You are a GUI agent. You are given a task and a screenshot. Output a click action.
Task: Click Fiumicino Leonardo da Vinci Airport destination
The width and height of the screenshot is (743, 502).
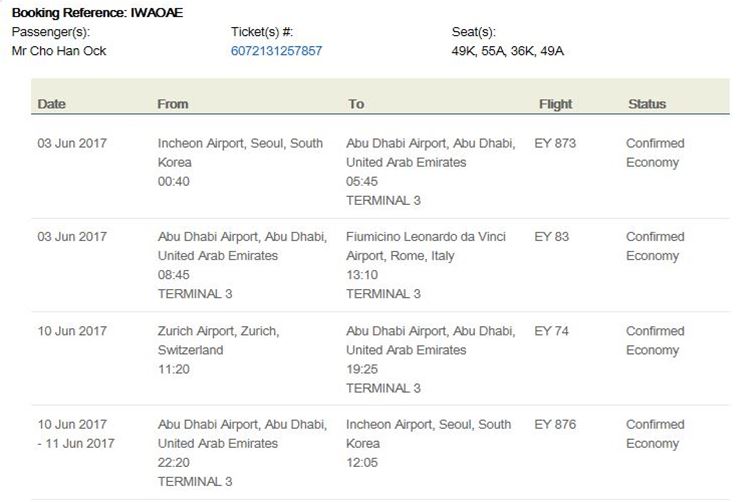(426, 246)
